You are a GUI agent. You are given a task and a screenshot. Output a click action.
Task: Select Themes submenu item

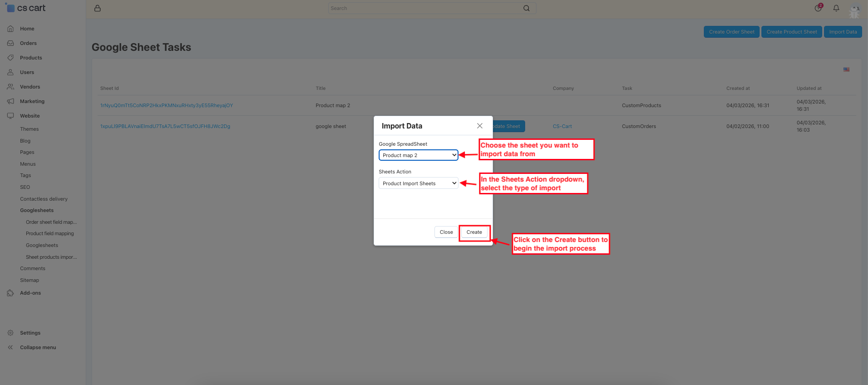[x=29, y=129]
